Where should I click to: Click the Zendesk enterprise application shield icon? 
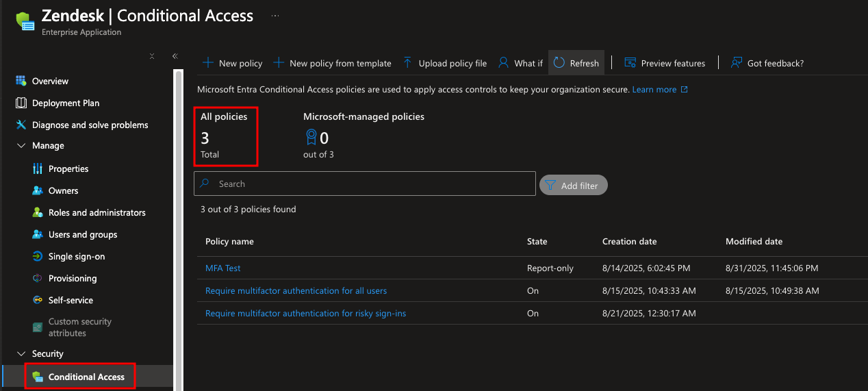click(25, 21)
